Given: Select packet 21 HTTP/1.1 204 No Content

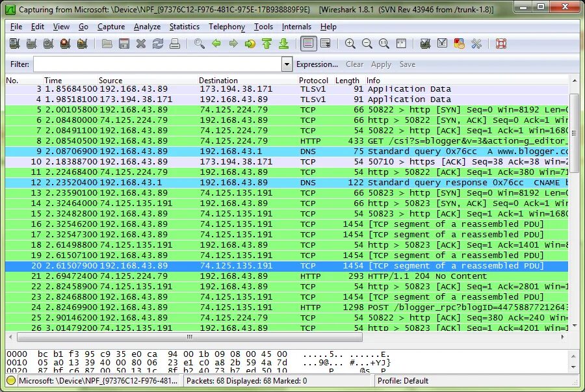Looking at the screenshot, I should point(287,276).
